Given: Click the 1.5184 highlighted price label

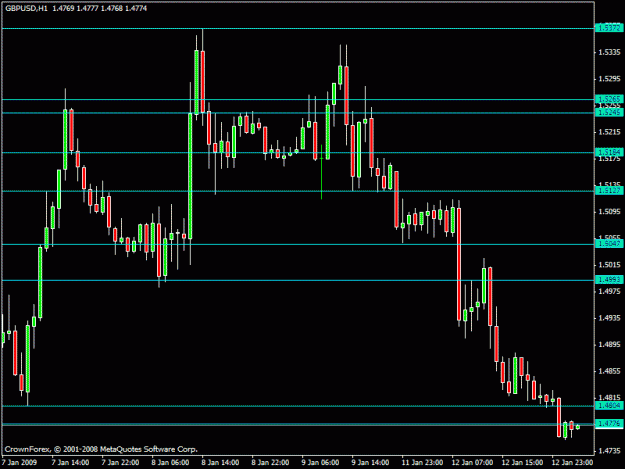Looking at the screenshot, I should tap(609, 152).
